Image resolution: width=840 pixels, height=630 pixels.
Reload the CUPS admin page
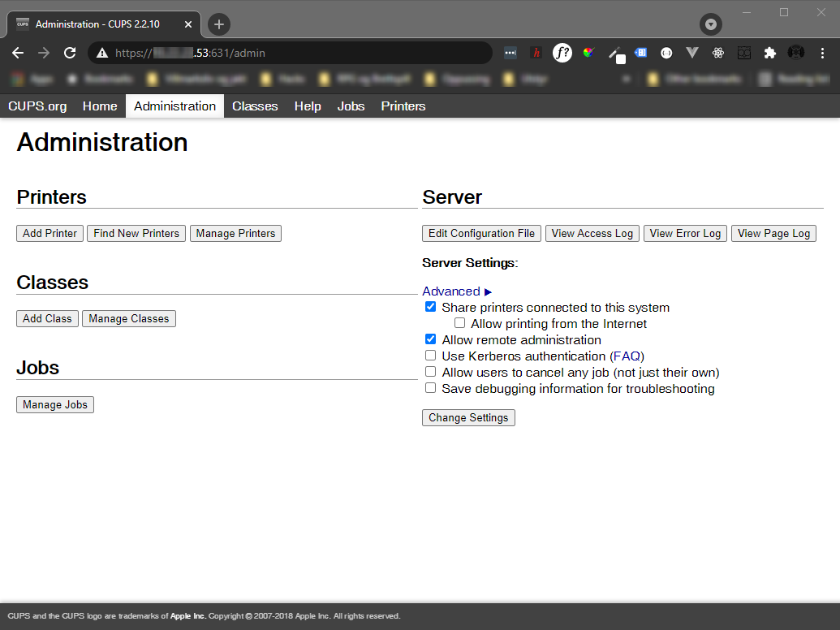tap(70, 53)
